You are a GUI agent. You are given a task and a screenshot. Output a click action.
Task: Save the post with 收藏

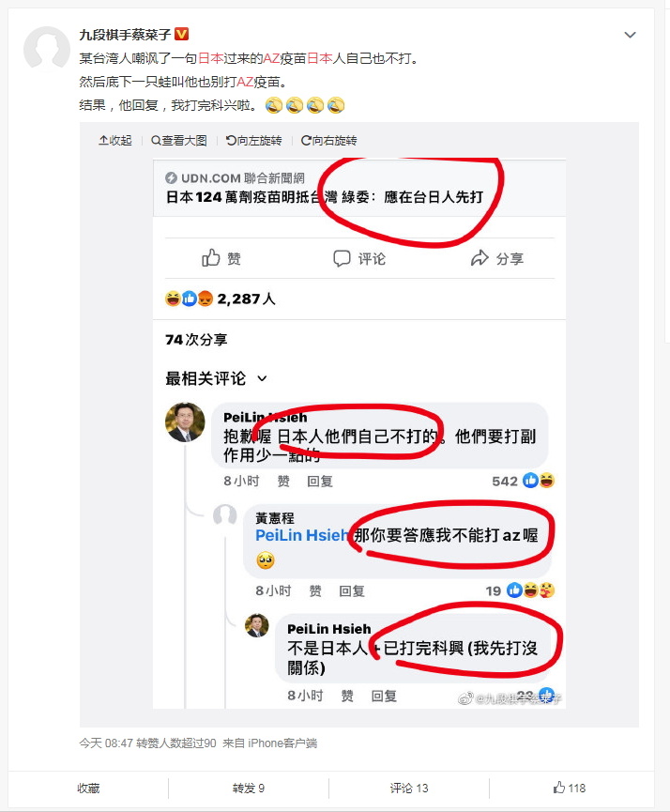click(x=88, y=789)
